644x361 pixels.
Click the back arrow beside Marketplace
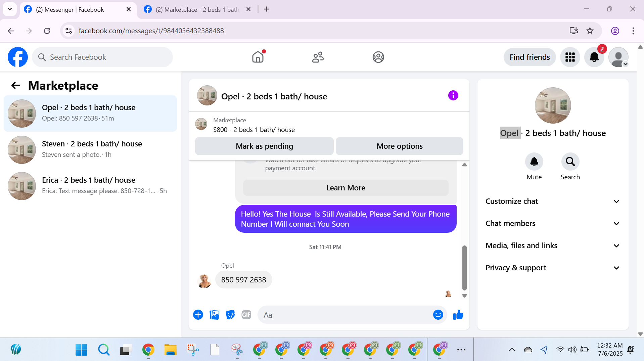pos(16,86)
